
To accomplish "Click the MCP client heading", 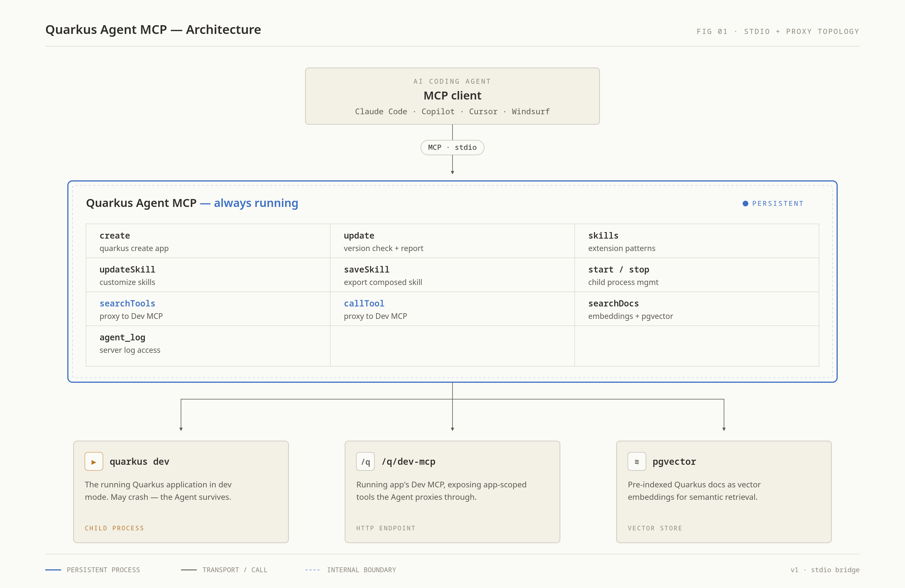I will (453, 95).
